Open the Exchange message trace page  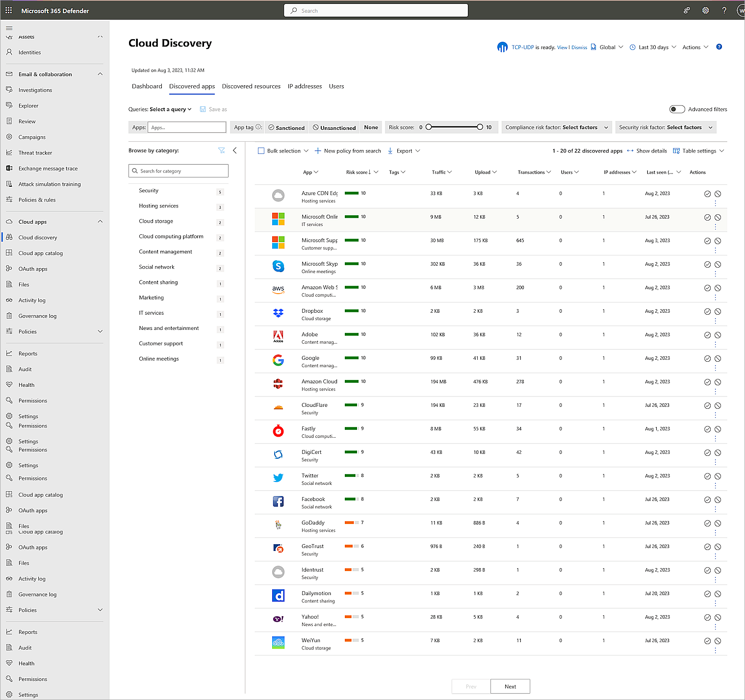tap(48, 168)
